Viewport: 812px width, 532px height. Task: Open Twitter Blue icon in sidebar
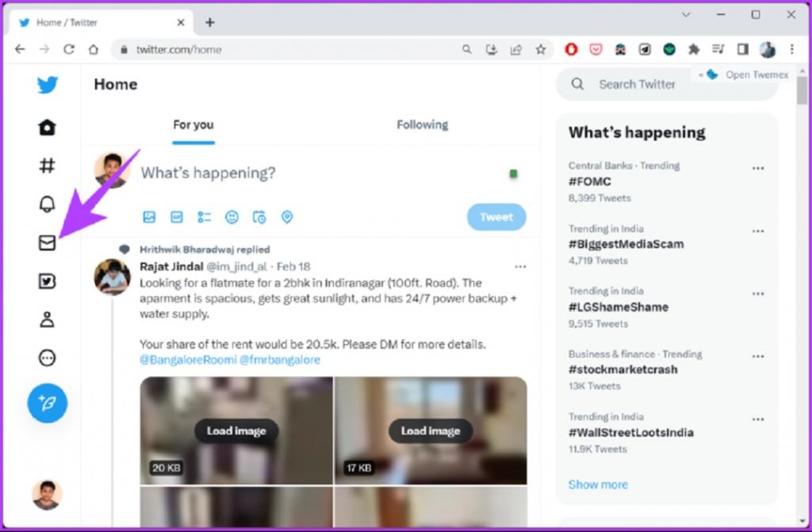point(47,281)
